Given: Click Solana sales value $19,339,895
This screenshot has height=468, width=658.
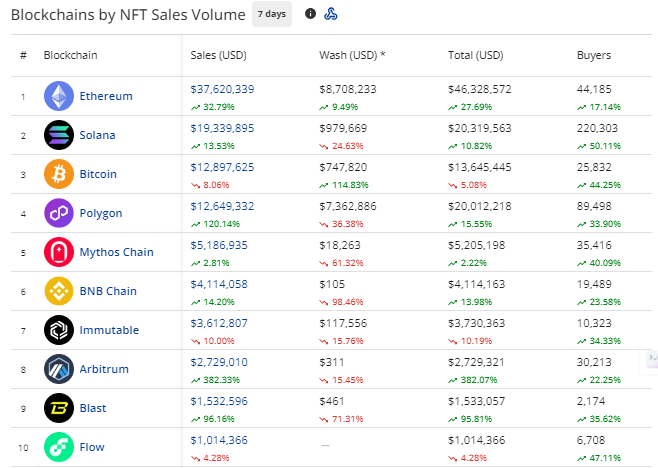Looking at the screenshot, I should point(222,128).
